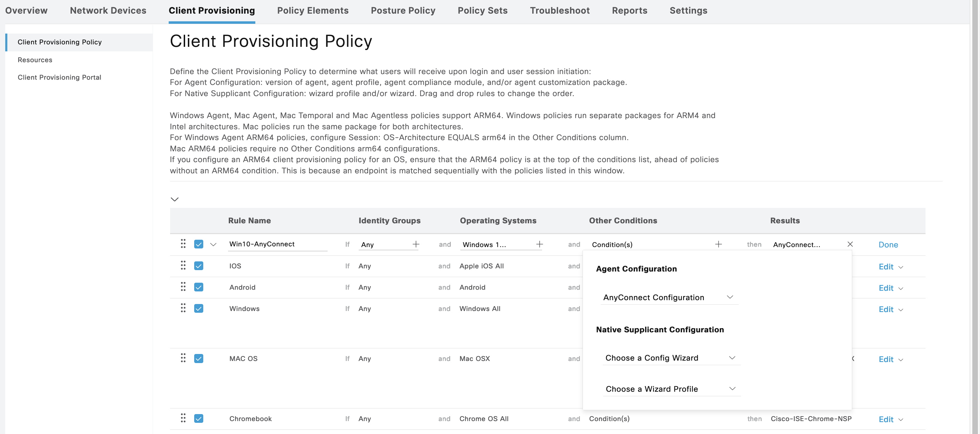Grab drag handle of Win10-AnyConnect rule
This screenshot has height=434, width=980.
pos(183,244)
